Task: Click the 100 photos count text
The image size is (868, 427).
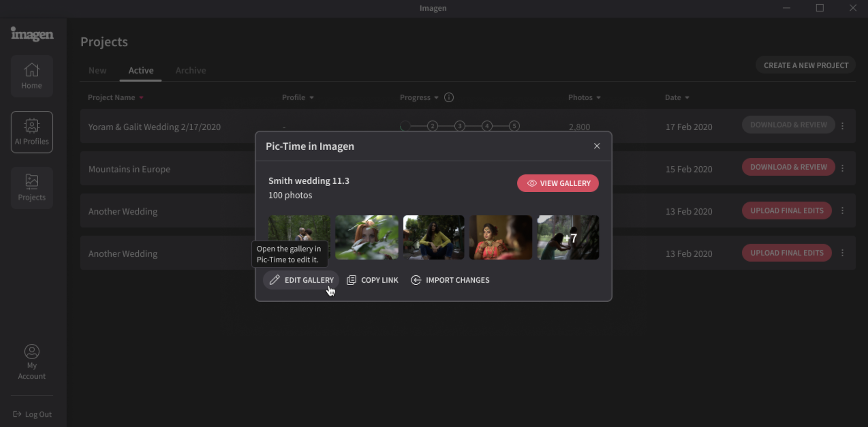Action: 290,195
